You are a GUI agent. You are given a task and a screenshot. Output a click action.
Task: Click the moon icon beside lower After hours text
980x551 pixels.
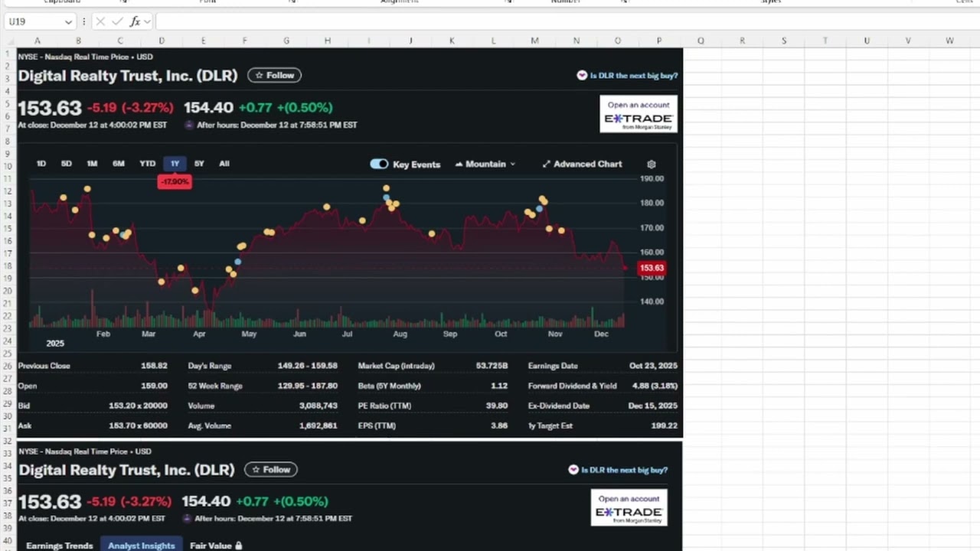coord(187,519)
